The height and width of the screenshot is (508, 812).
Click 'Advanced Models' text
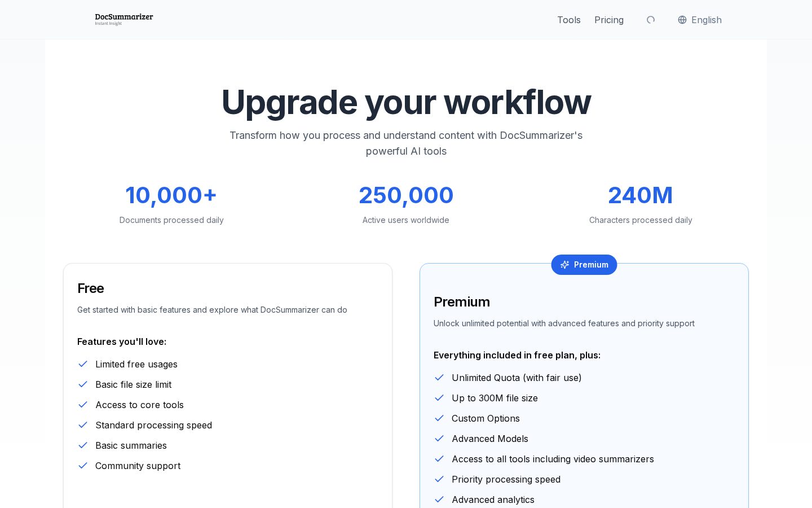(490, 439)
